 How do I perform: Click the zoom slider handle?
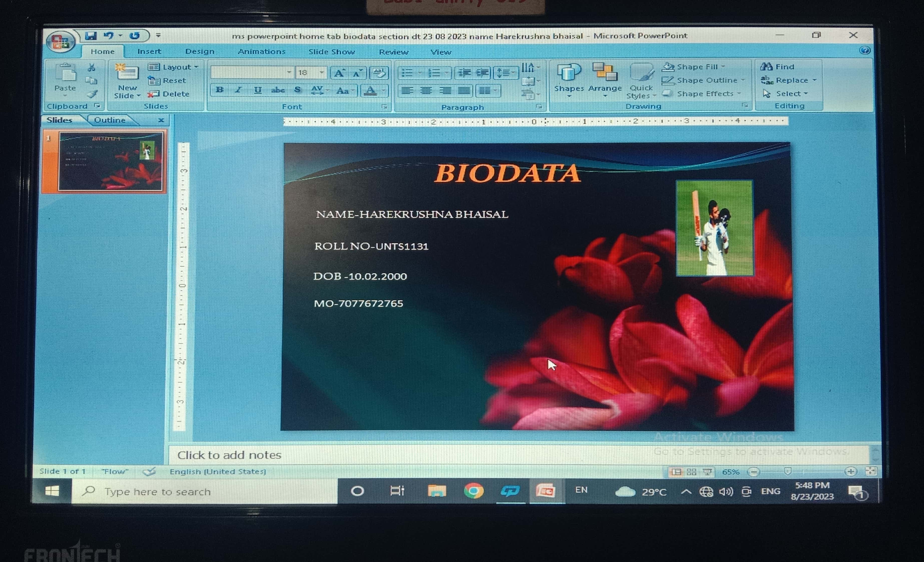tap(788, 472)
